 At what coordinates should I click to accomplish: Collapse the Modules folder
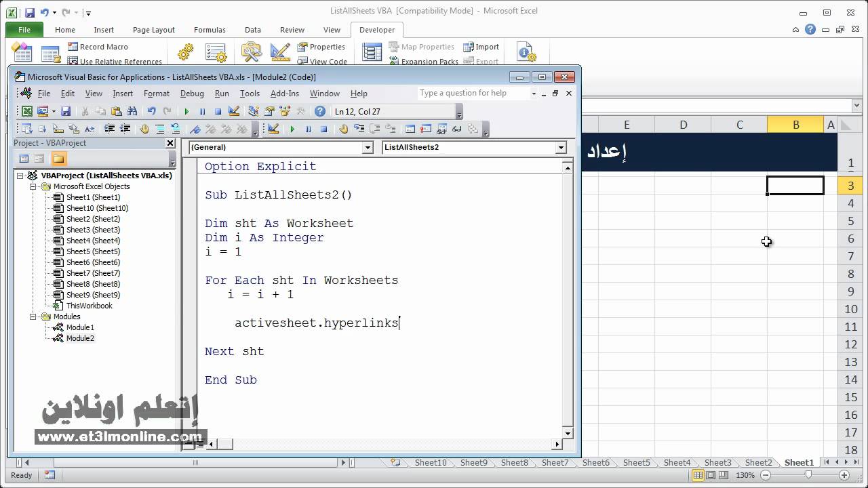[x=33, y=317]
